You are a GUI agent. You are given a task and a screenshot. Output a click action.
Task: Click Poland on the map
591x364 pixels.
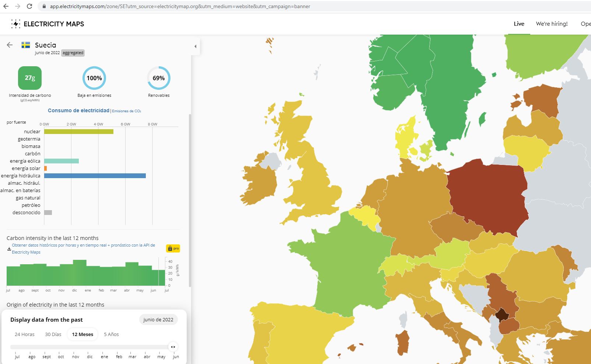click(486, 195)
